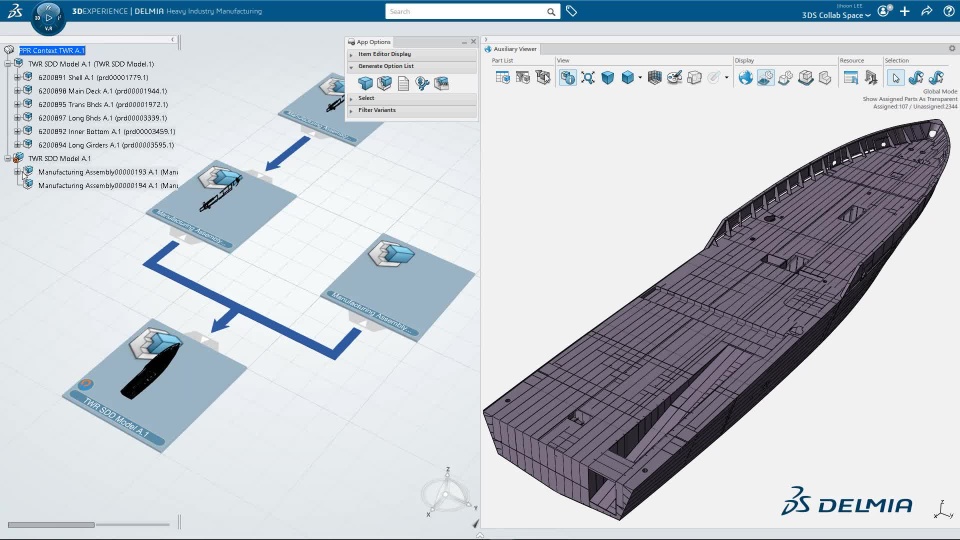Click wrench icon in Generate Option List
960x540 pixels.
[422, 83]
